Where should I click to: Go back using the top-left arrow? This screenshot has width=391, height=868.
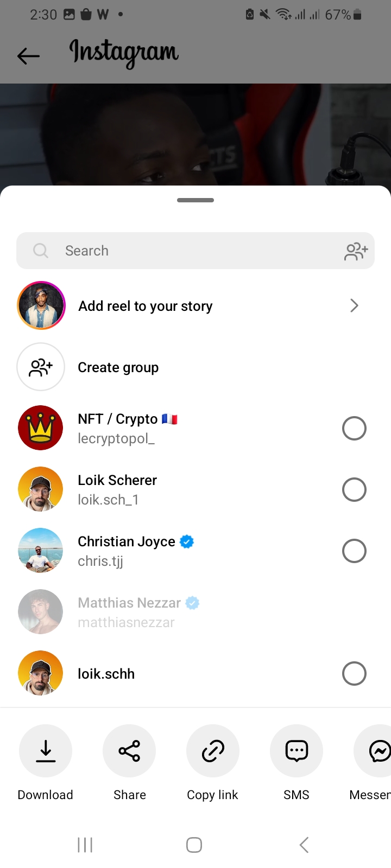(x=28, y=55)
